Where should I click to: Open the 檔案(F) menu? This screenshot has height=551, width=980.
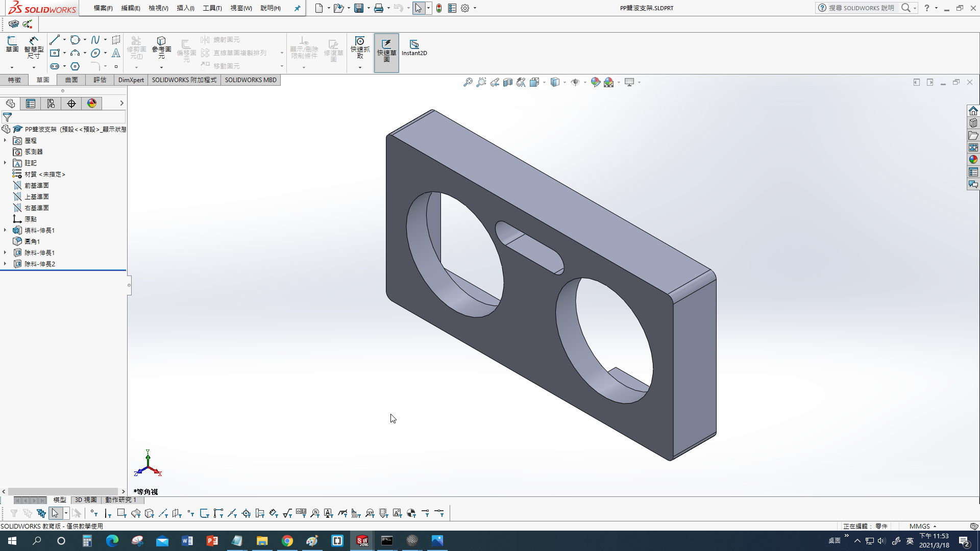click(x=103, y=8)
